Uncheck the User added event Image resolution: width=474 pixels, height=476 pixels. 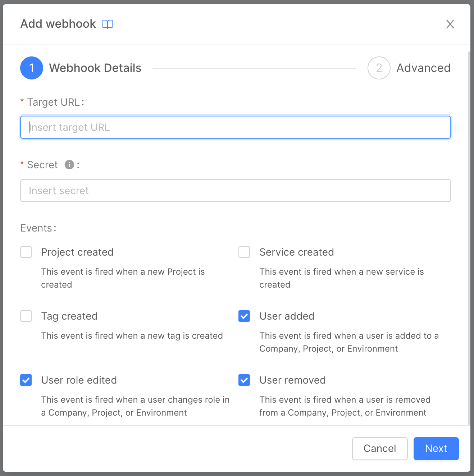244,316
